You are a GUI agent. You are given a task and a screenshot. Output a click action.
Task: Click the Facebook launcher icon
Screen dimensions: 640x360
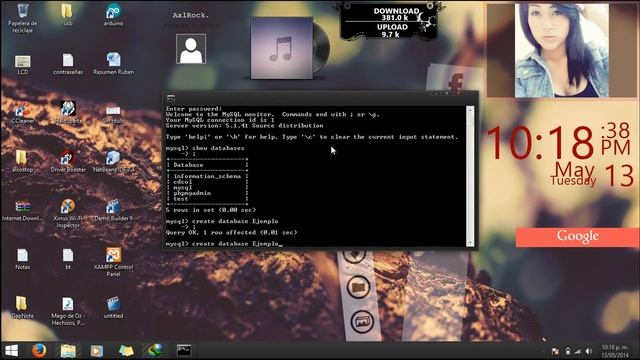[x=456, y=82]
